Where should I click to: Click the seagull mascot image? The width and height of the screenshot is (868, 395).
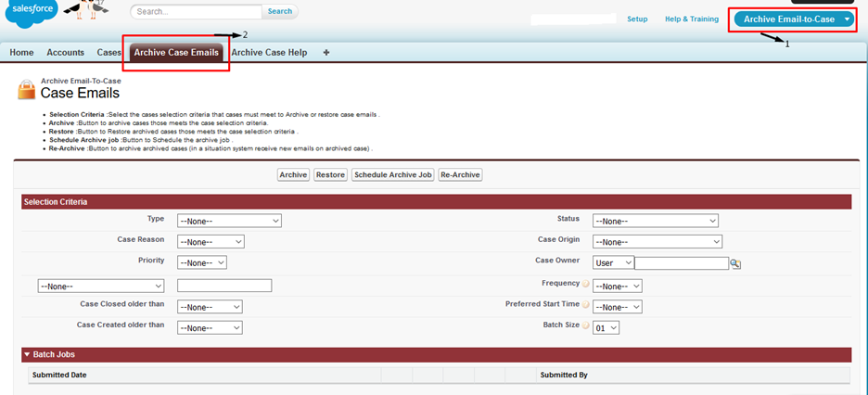point(86,10)
